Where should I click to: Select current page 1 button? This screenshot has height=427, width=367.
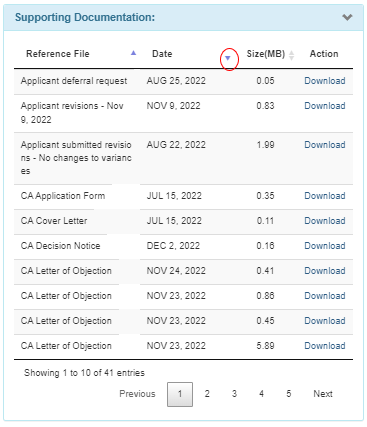pos(180,394)
